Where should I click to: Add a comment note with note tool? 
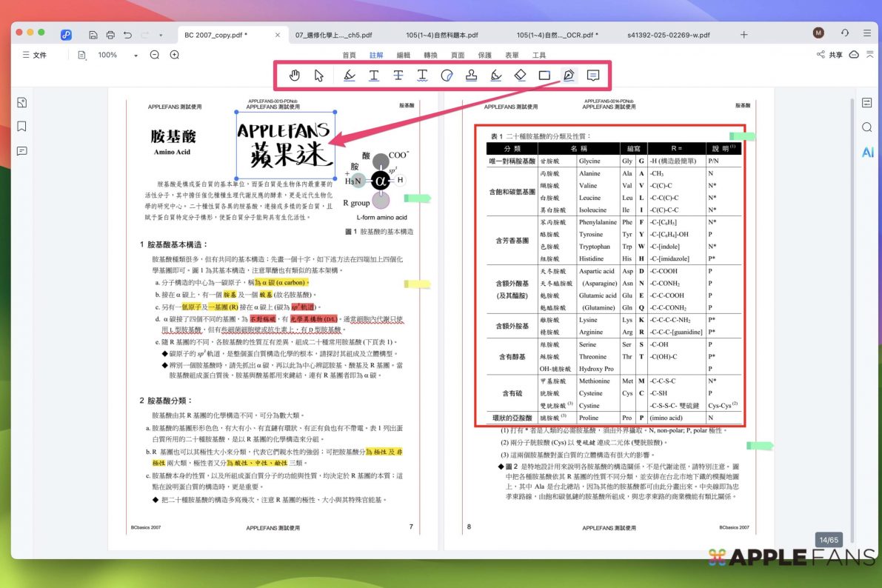593,76
